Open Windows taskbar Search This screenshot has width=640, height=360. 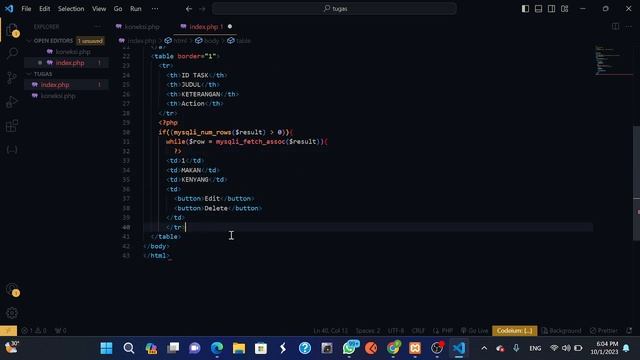[x=129, y=348]
